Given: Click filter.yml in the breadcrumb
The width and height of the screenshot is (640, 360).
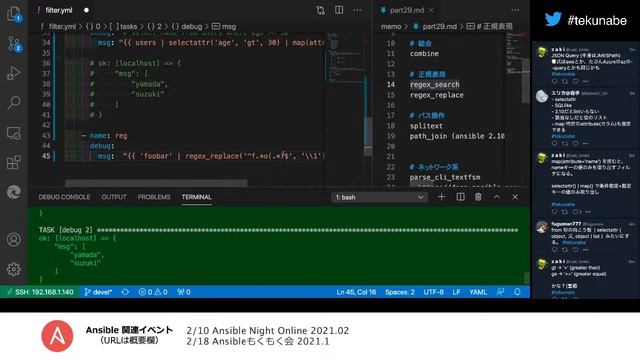Looking at the screenshot, I should pos(62,27).
